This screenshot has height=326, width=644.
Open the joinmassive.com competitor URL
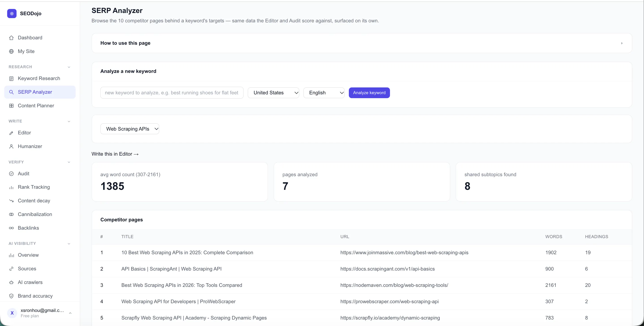point(404,252)
